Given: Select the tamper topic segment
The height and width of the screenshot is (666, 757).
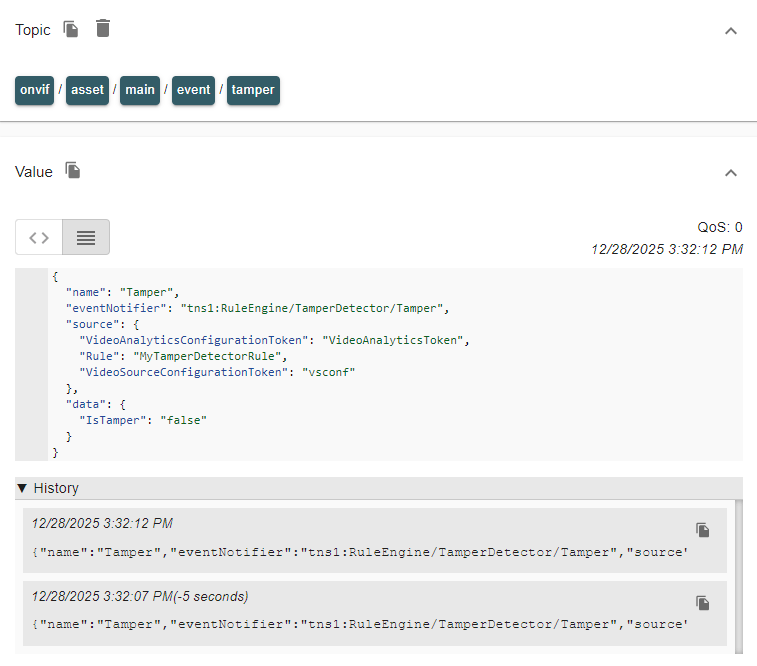Looking at the screenshot, I should [x=253, y=90].
